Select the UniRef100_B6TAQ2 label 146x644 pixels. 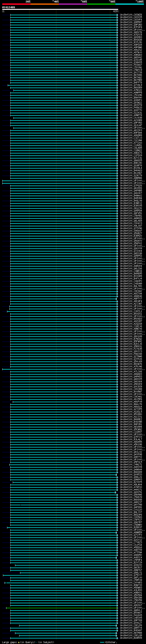point(131,77)
